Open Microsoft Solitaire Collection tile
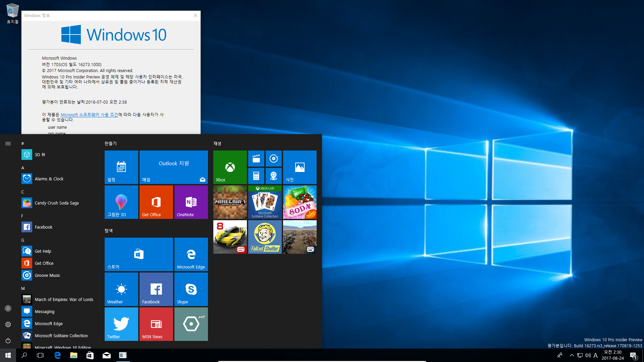 [264, 202]
